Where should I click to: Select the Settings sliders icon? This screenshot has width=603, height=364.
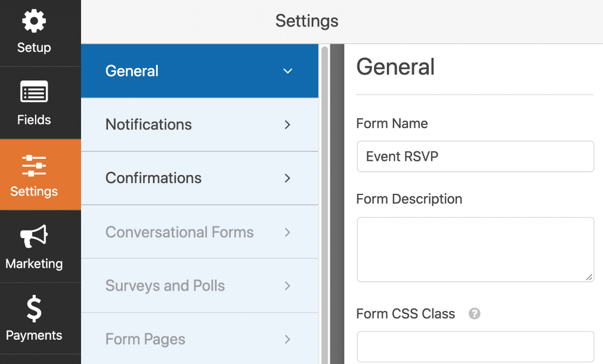(34, 166)
